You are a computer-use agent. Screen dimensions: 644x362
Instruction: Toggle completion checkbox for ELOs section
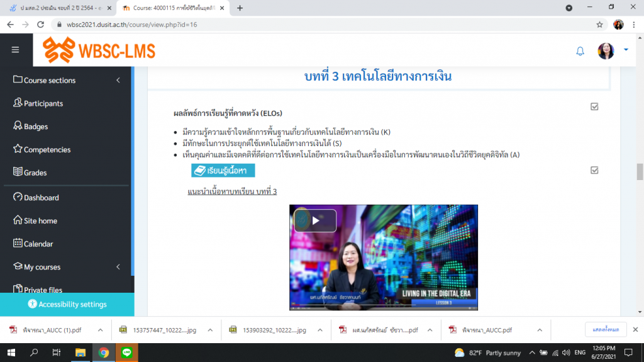point(594,106)
